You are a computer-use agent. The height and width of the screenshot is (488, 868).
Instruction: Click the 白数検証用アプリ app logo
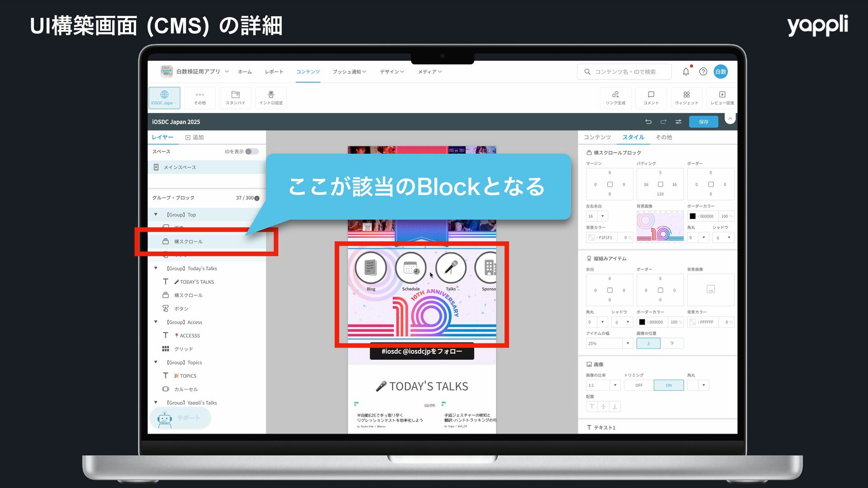pyautogui.click(x=167, y=71)
